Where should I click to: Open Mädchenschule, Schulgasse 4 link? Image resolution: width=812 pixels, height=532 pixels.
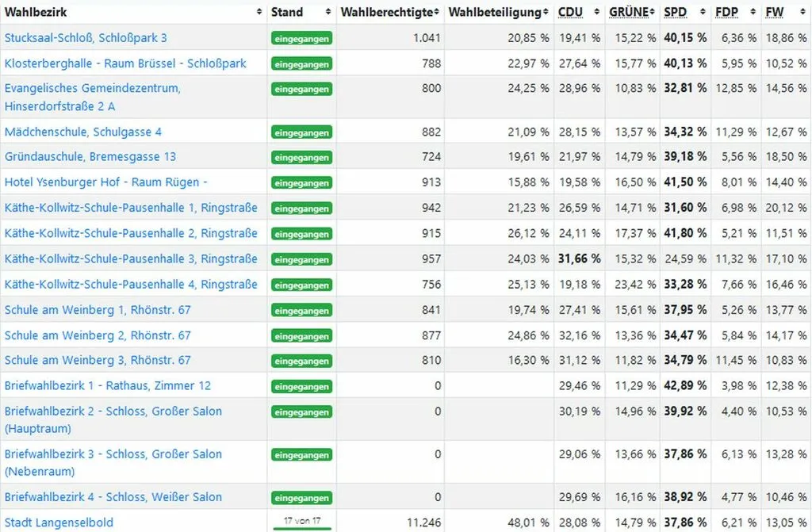82,132
